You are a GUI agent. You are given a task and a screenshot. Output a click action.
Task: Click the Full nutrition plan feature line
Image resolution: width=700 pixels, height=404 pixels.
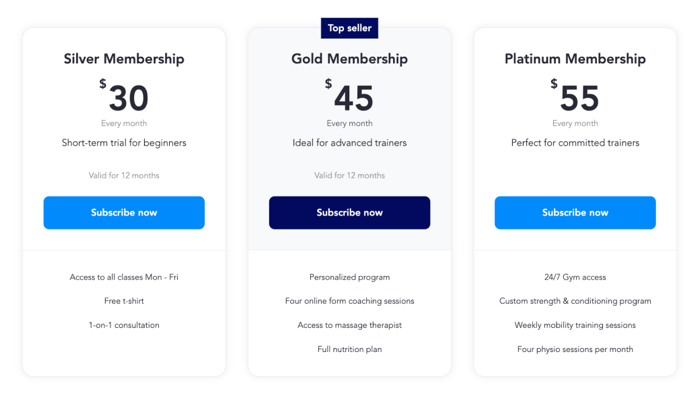pos(350,350)
